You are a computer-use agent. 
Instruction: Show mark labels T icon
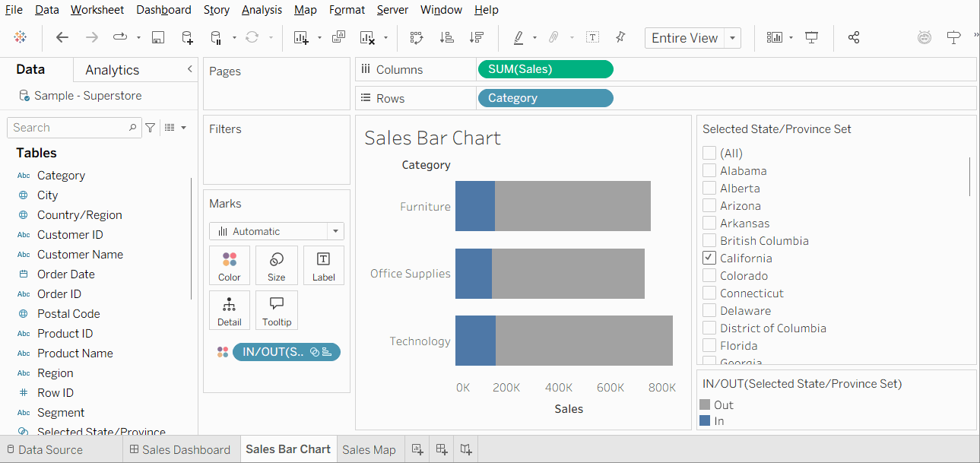click(x=593, y=37)
